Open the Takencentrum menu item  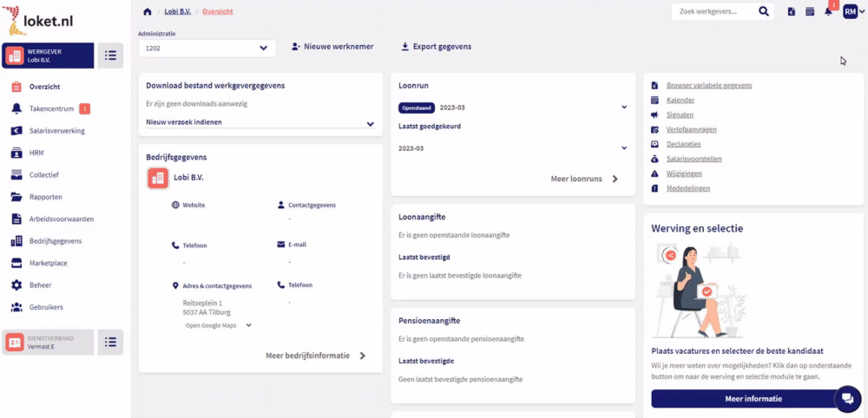[51, 108]
